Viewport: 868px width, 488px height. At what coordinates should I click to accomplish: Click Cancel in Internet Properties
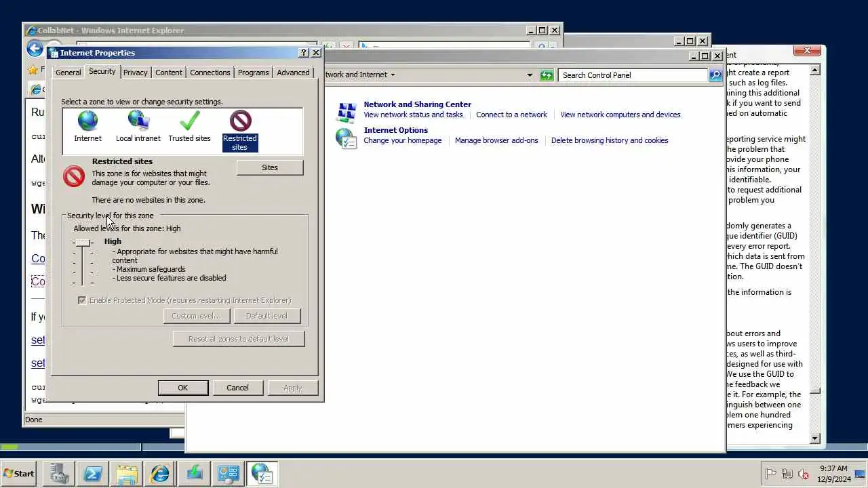tap(237, 388)
